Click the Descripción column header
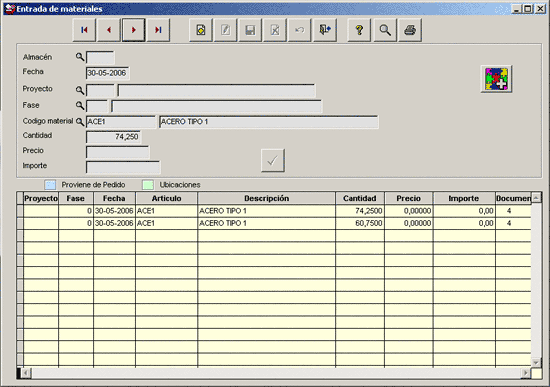Image resolution: width=550 pixels, height=387 pixels. point(267,198)
